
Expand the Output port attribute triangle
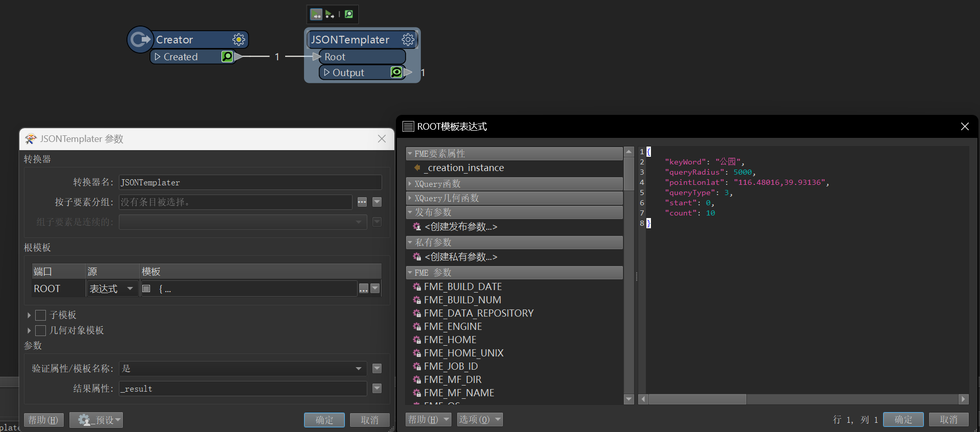(x=327, y=72)
